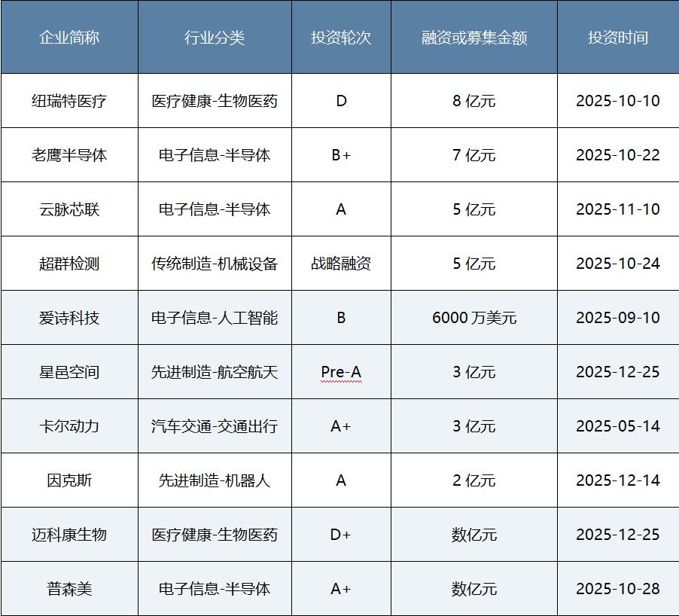Select the 纽瑞特医疗 company cell

pyautogui.click(x=68, y=101)
